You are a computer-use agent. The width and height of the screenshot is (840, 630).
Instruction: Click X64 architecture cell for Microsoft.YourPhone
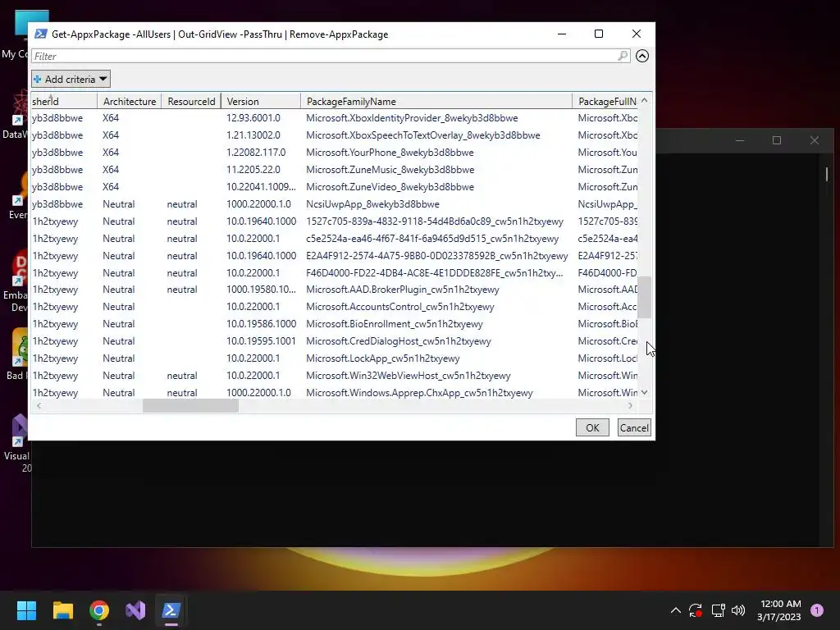111,152
